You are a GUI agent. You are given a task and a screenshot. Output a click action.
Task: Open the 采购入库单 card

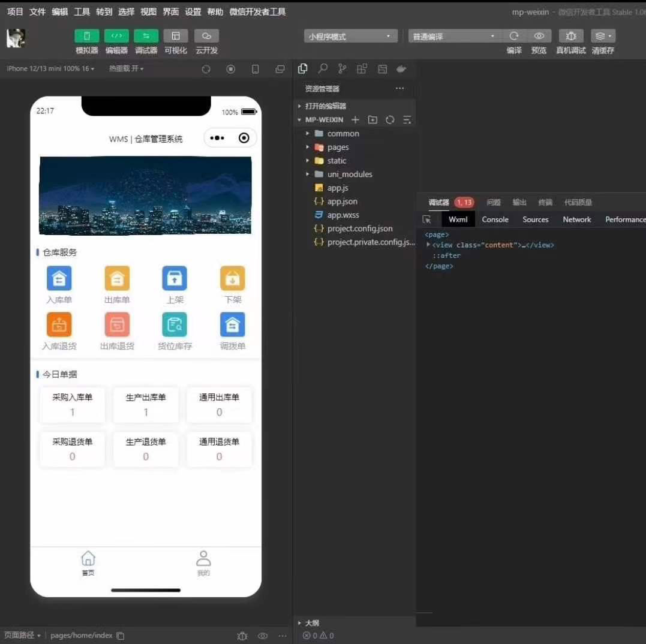[72, 405]
